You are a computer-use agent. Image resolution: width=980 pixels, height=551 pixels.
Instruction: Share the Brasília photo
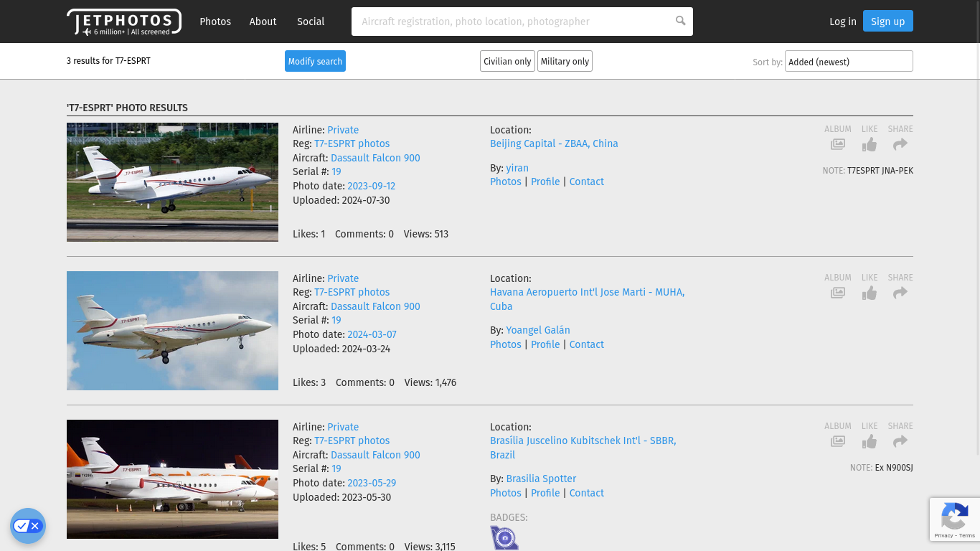tap(900, 441)
